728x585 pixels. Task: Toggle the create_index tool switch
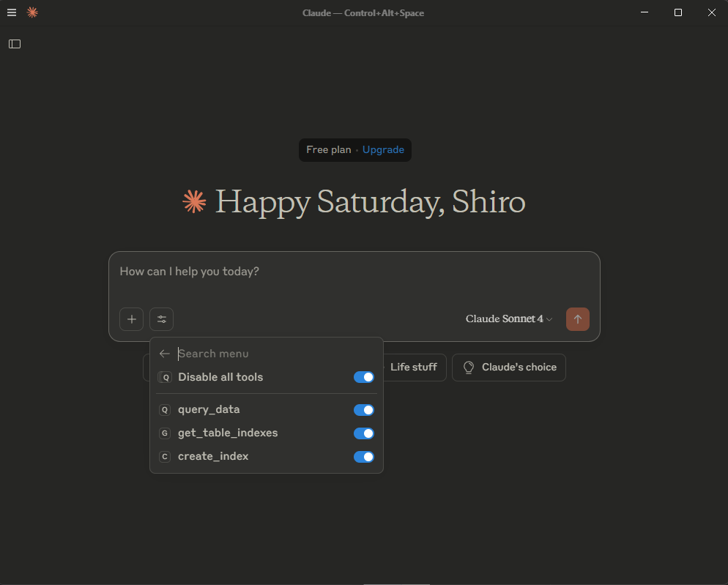pyautogui.click(x=363, y=457)
